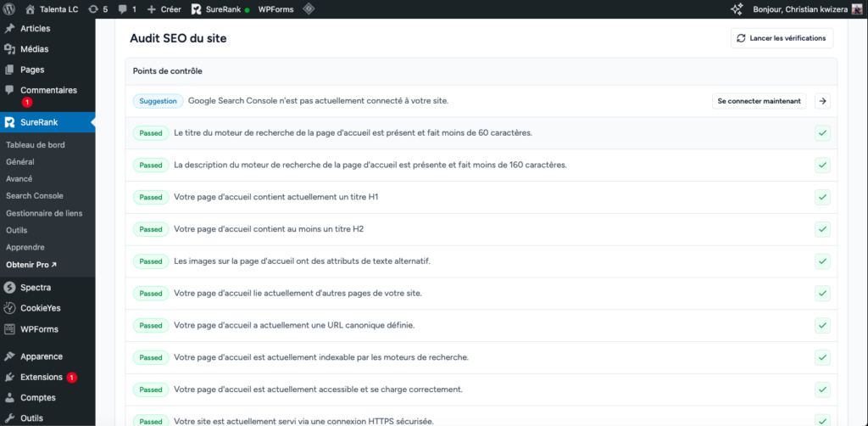The image size is (868, 426).
Task: Open WPForms in the top admin bar
Action: coord(275,8)
